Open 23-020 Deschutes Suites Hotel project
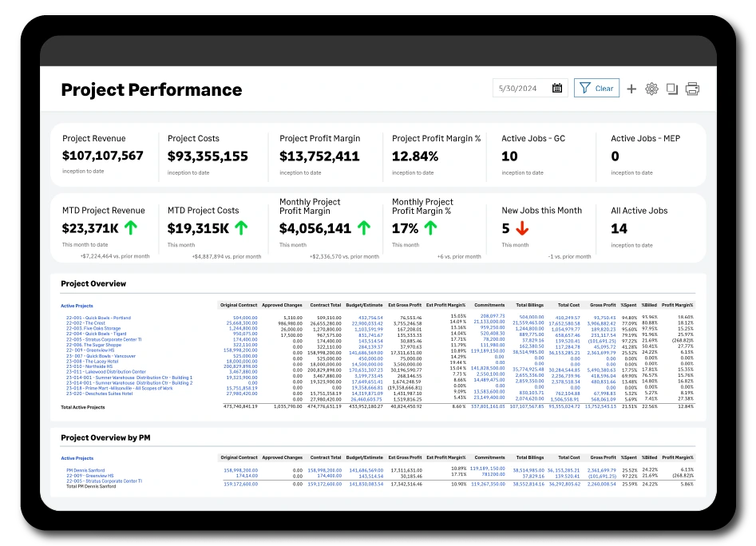 99,394
